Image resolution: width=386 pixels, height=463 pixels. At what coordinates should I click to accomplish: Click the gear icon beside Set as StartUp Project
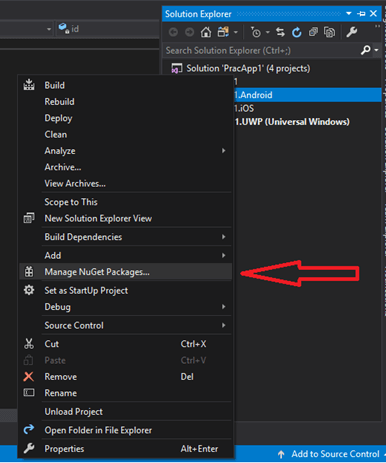pos(29,290)
